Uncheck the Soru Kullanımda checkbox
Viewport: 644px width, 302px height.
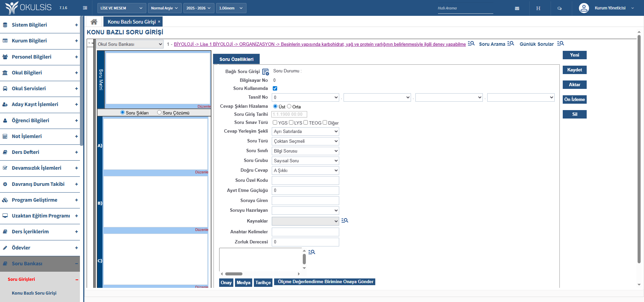pos(275,89)
